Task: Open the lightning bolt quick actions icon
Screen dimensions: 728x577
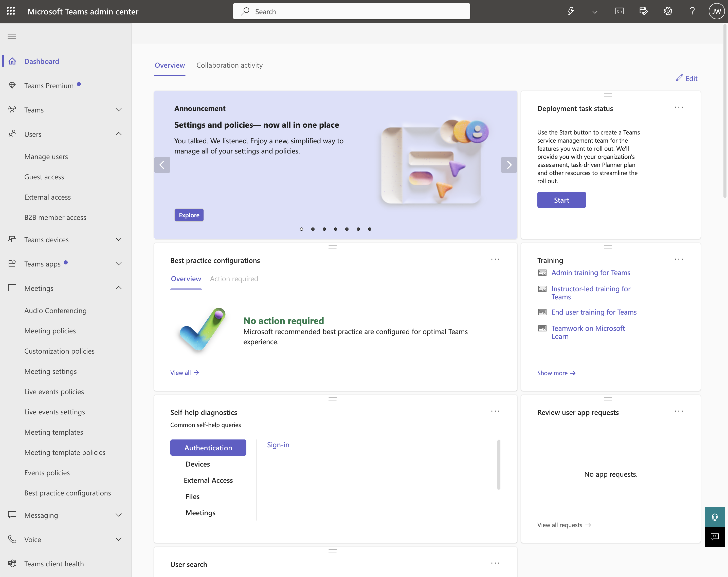Action: pos(571,11)
